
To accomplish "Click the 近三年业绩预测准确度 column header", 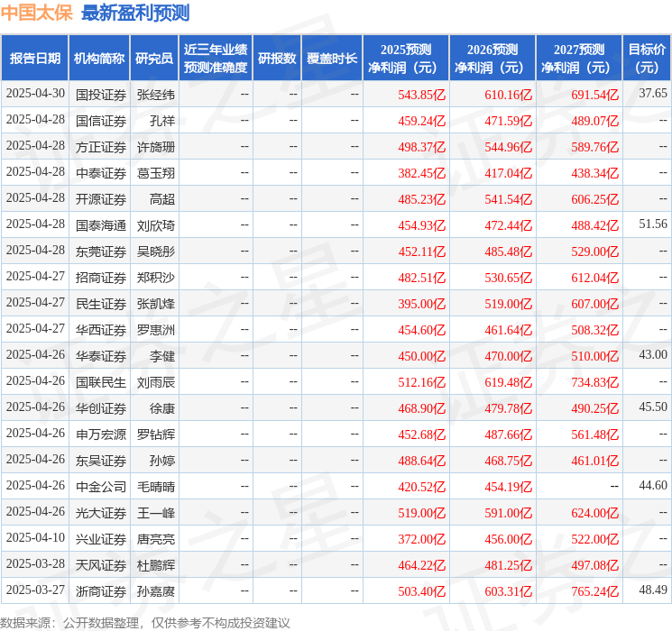I will click(x=216, y=58).
